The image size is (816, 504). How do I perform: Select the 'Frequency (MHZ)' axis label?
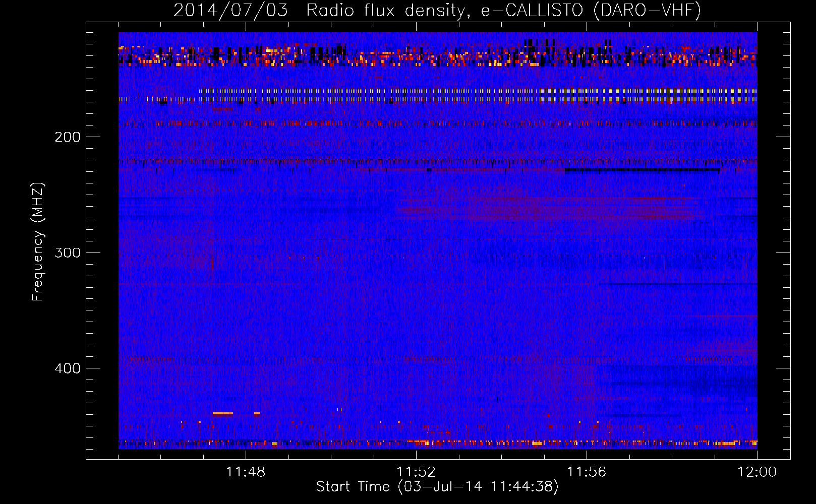tap(38, 241)
